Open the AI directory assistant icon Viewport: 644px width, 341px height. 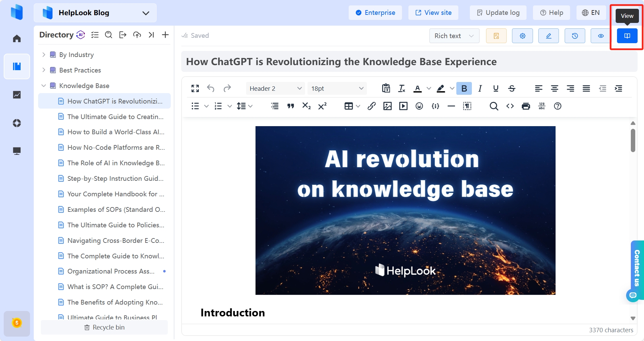pos(81,35)
